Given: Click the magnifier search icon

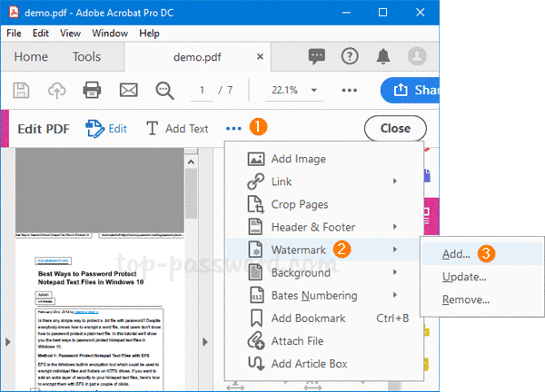Looking at the screenshot, I should click(x=164, y=90).
